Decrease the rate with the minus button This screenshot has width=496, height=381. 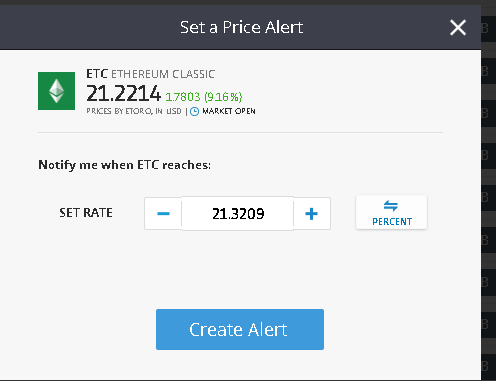point(163,213)
